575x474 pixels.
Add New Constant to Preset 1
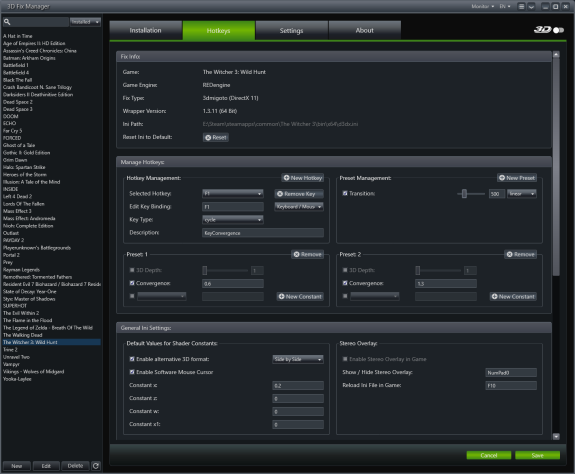point(300,296)
